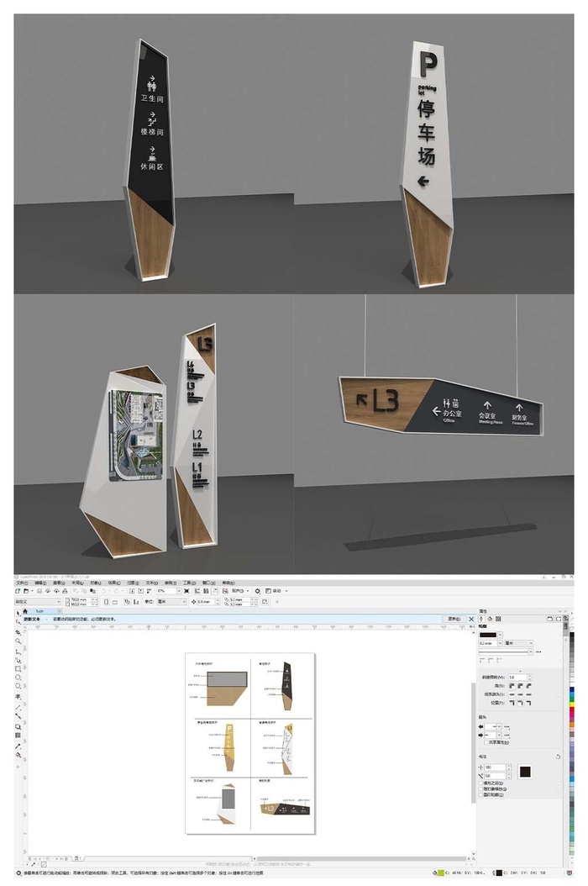This screenshot has height=886, width=588.
Task: Open the start arrowhead dropdown
Action: click(x=499, y=726)
